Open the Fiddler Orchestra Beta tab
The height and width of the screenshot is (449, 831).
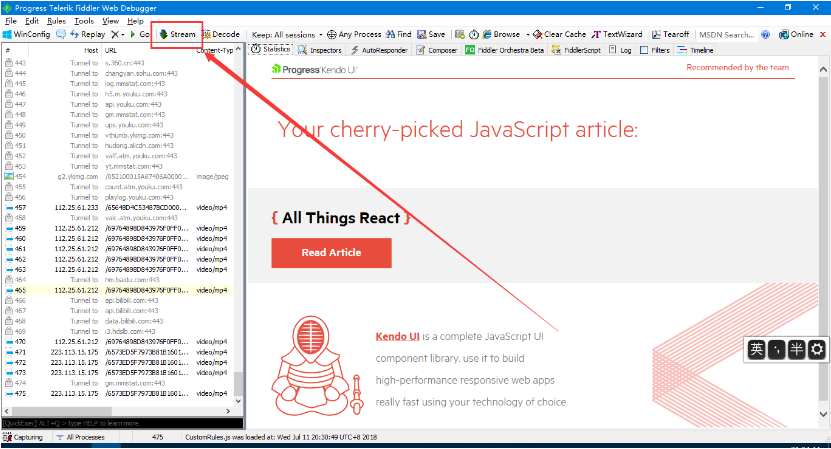click(x=505, y=50)
